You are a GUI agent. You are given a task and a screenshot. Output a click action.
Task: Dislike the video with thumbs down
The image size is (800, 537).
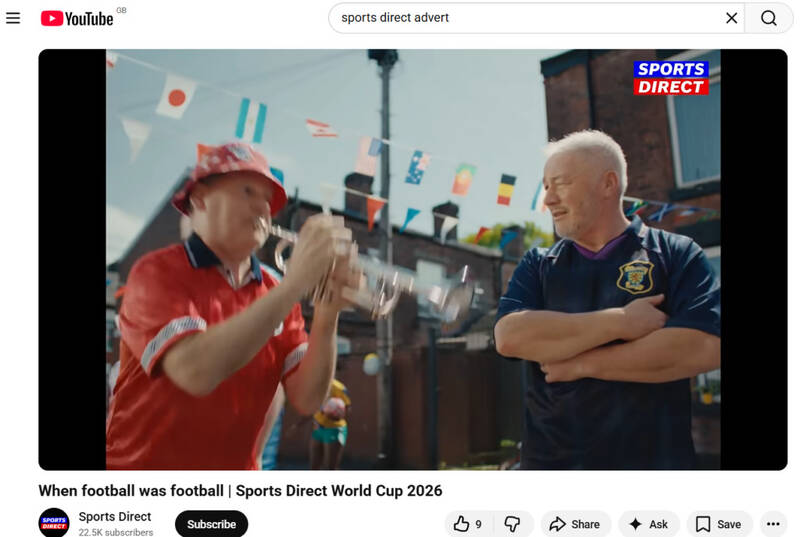click(513, 524)
